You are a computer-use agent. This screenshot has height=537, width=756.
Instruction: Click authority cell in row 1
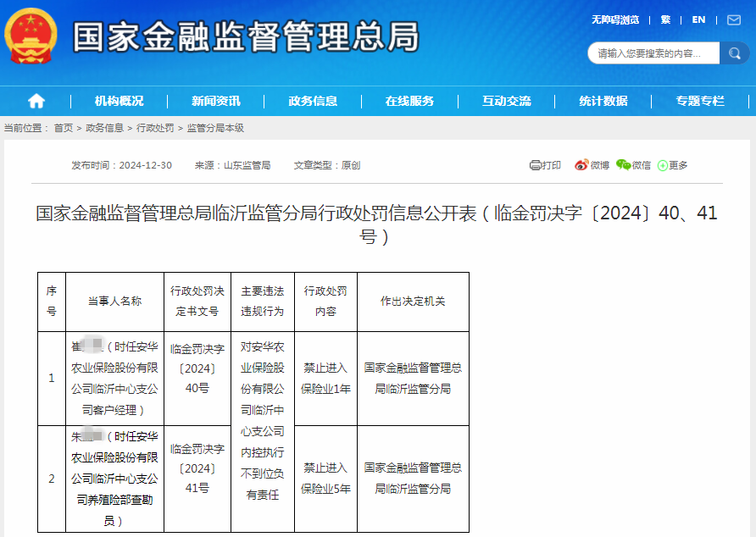click(413, 379)
